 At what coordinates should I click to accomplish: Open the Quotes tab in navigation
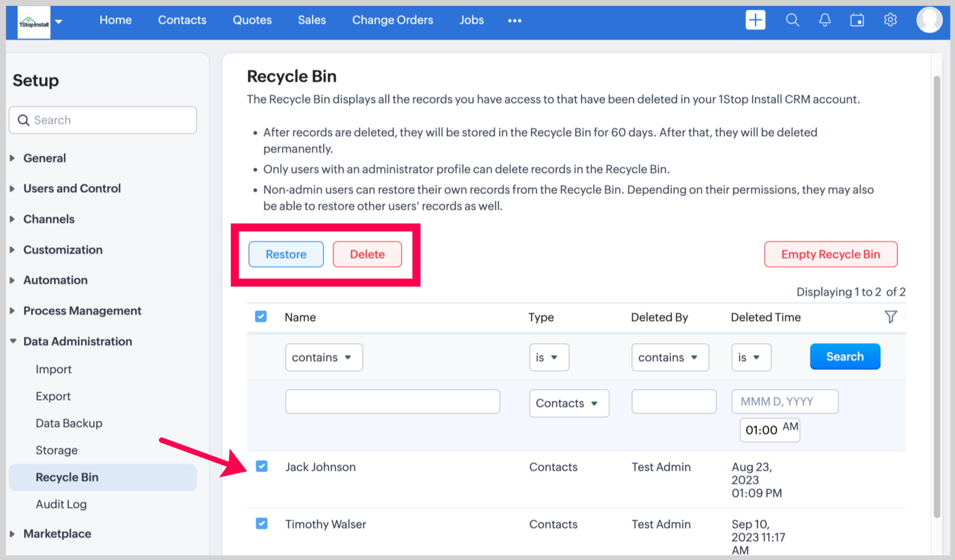click(x=252, y=20)
